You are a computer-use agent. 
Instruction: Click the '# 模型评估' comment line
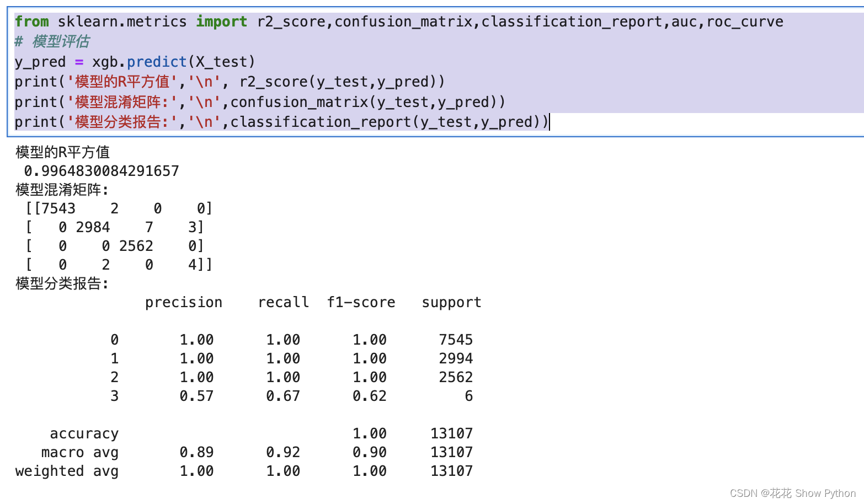point(52,41)
